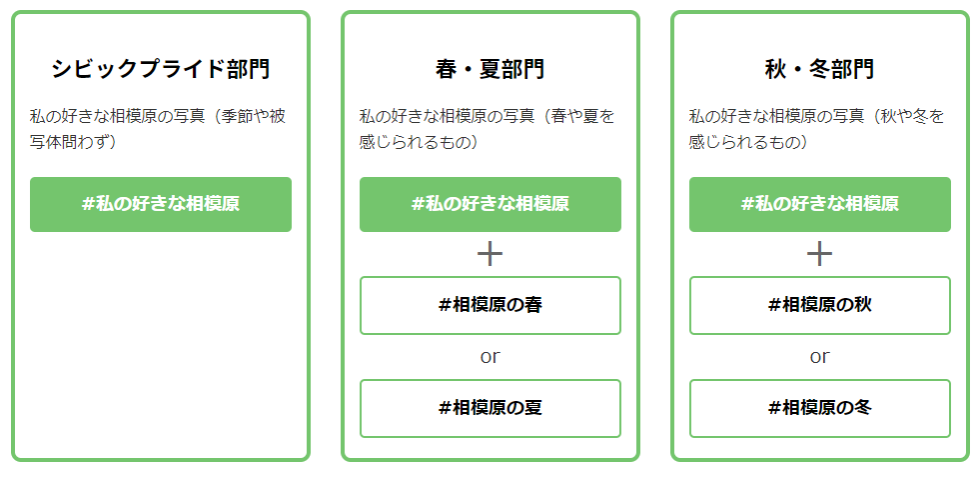Select the #相模原の冬 hashtag box

819,408
